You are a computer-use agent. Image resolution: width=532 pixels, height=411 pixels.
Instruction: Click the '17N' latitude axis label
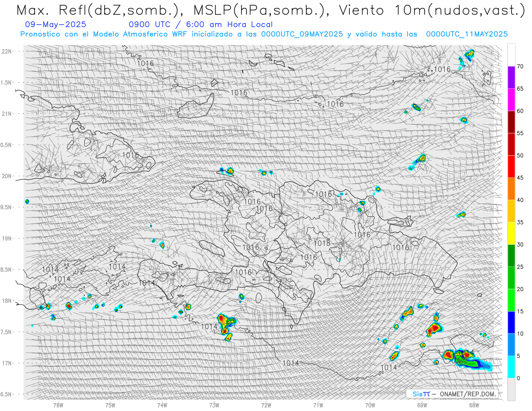[x=8, y=363]
